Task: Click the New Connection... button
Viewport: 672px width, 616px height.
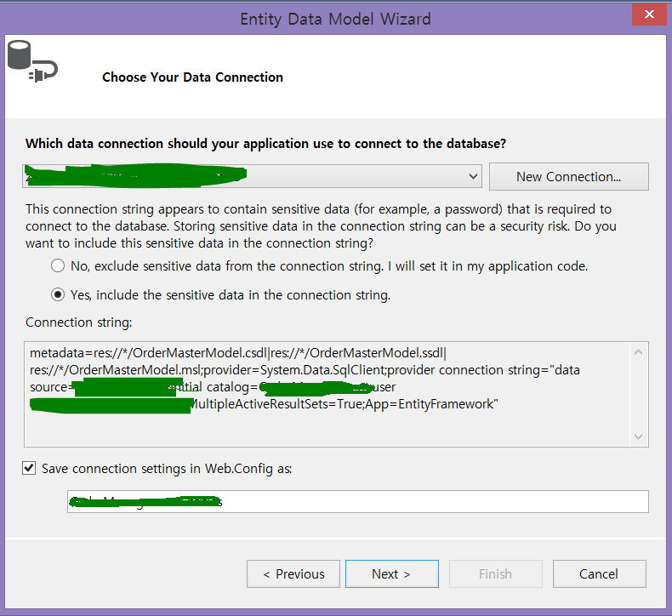Action: coord(568,177)
